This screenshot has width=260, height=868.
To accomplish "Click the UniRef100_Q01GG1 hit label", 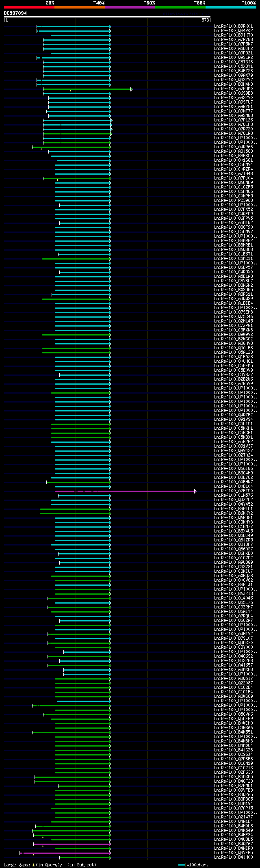I will point(233,160).
